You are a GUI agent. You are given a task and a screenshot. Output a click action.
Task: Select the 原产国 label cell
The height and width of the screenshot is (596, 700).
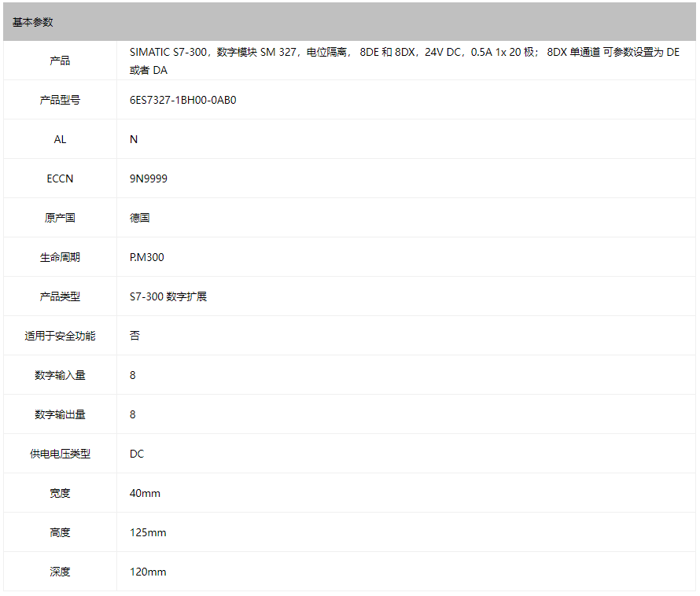[60, 218]
